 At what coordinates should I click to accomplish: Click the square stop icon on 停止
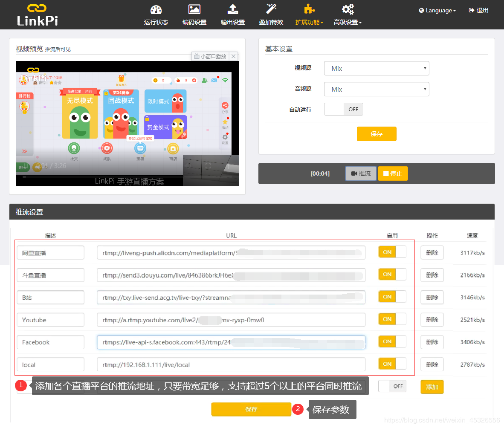tap(386, 174)
